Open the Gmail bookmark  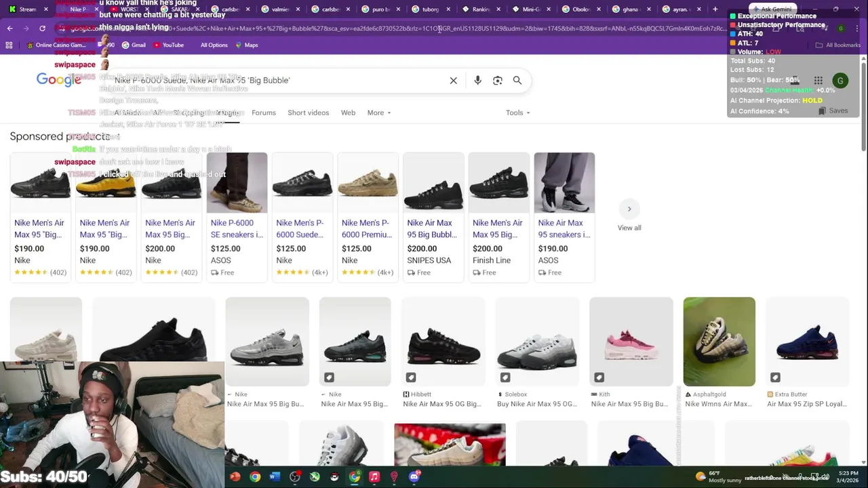click(134, 45)
